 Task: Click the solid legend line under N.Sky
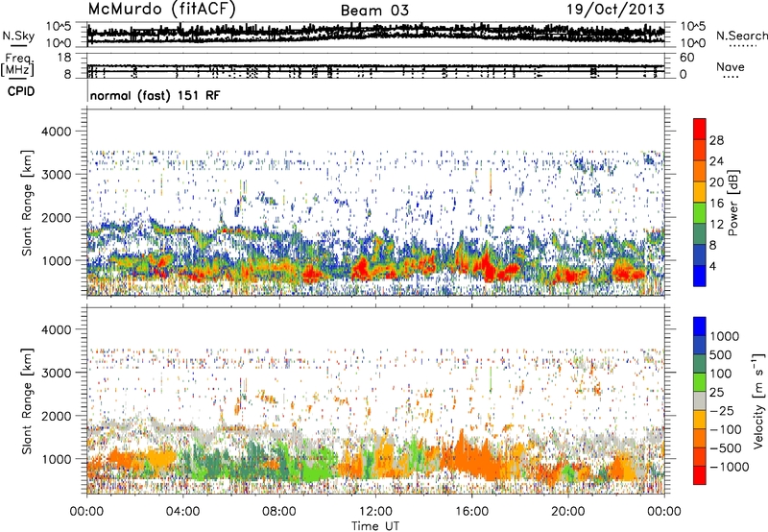point(18,45)
